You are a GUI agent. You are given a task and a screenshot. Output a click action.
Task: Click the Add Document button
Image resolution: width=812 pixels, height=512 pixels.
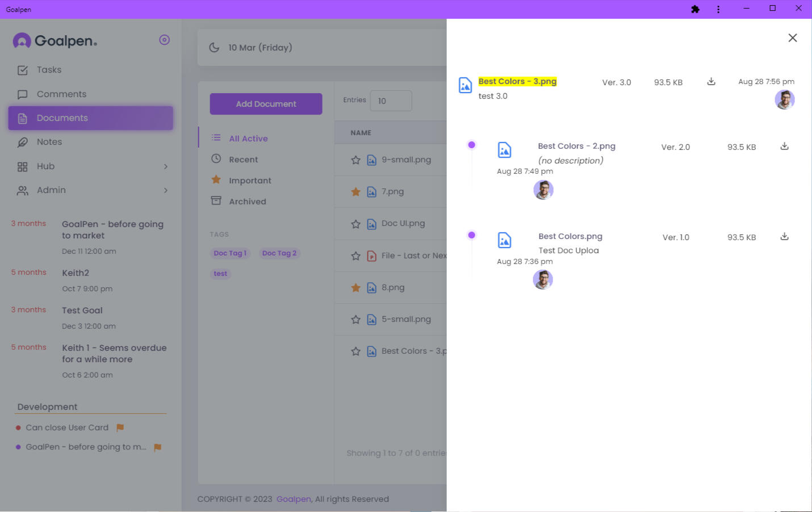click(x=266, y=104)
